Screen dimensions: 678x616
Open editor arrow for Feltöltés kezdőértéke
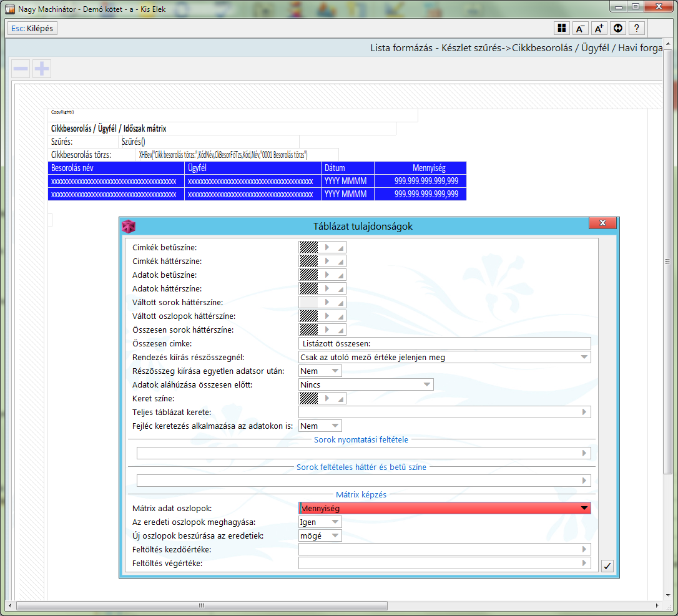pos(584,549)
